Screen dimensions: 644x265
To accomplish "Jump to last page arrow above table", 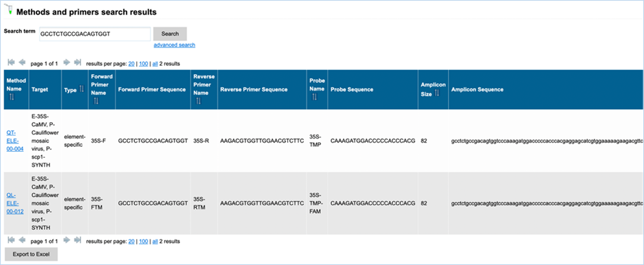I will click(x=77, y=62).
